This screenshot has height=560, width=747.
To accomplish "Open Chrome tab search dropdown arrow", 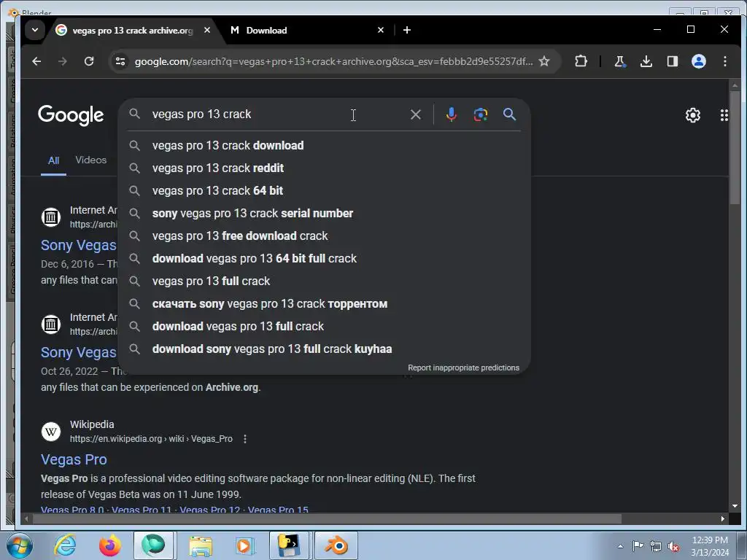I will pos(35,30).
